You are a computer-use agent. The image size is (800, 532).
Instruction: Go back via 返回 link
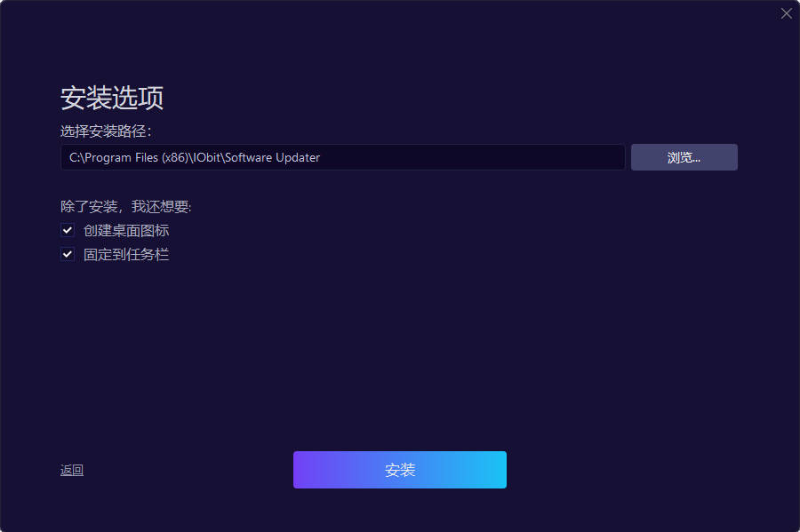coord(72,470)
